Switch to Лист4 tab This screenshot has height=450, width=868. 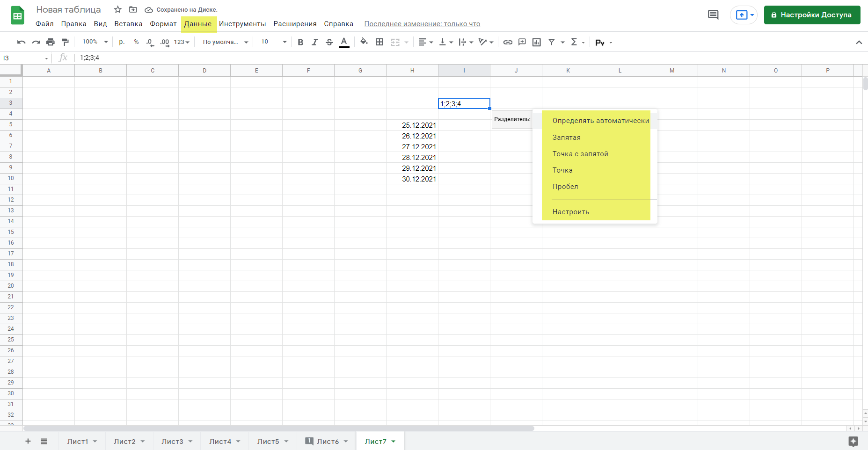click(x=225, y=441)
